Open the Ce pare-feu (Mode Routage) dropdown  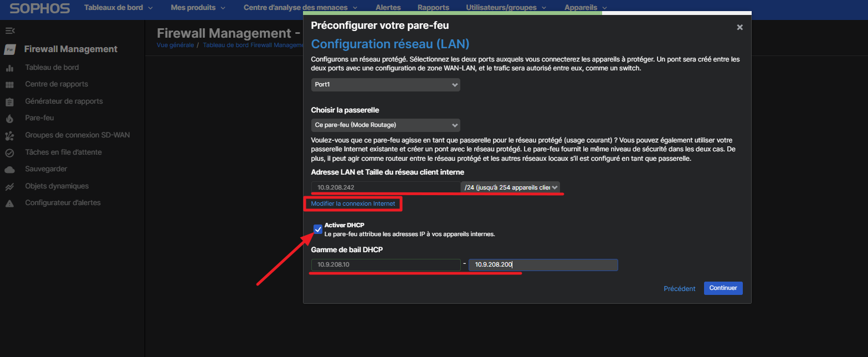coord(386,125)
